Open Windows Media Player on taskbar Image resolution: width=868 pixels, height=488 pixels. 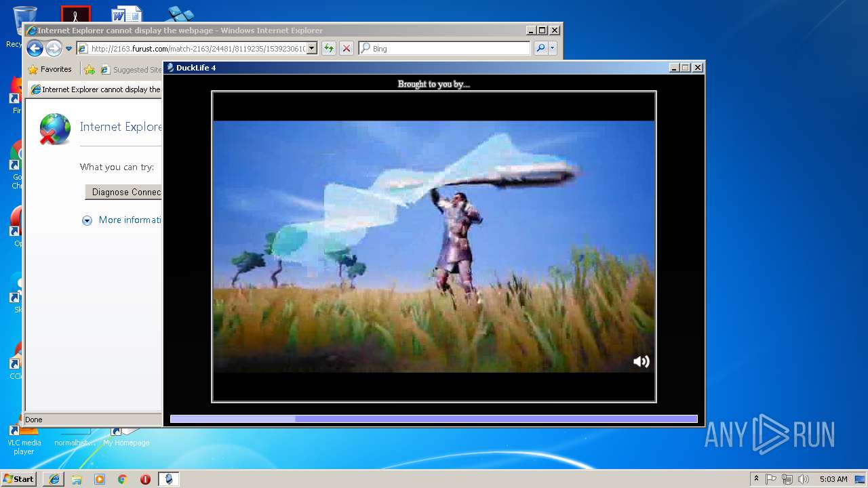[x=100, y=479]
